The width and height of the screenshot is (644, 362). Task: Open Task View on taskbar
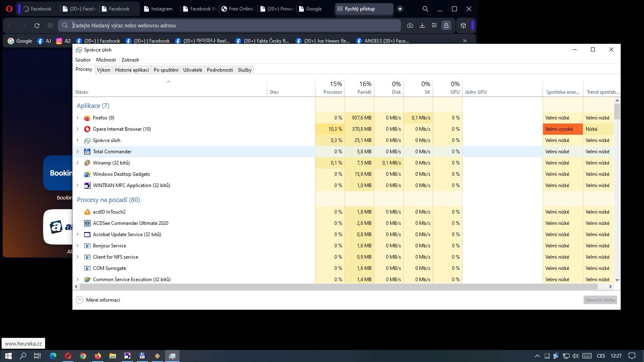click(37, 356)
